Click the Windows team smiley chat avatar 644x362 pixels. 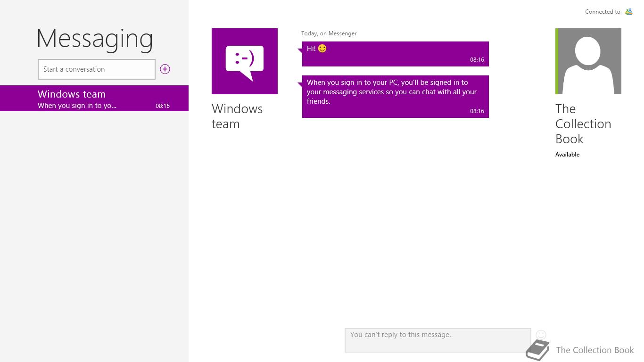(245, 61)
